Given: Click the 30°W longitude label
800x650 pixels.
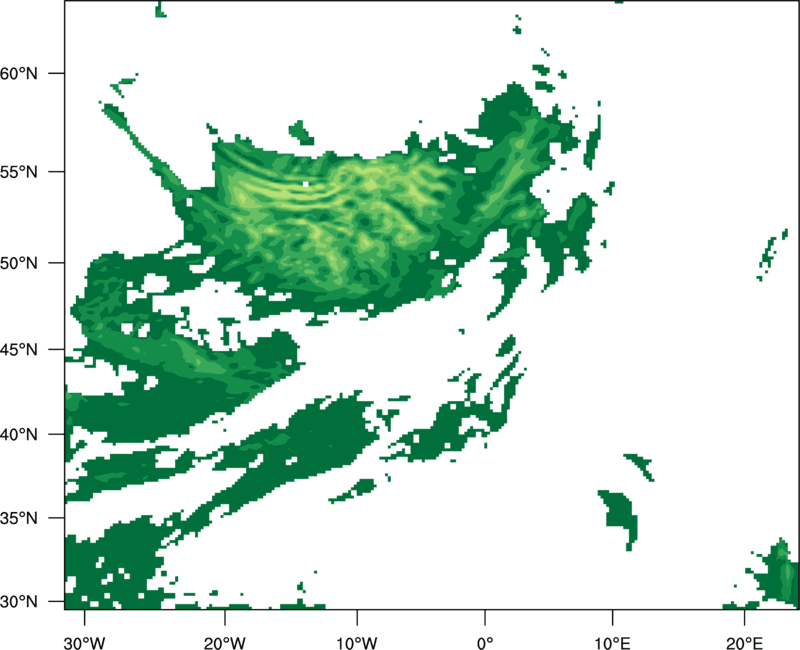Looking at the screenshot, I should [85, 643].
